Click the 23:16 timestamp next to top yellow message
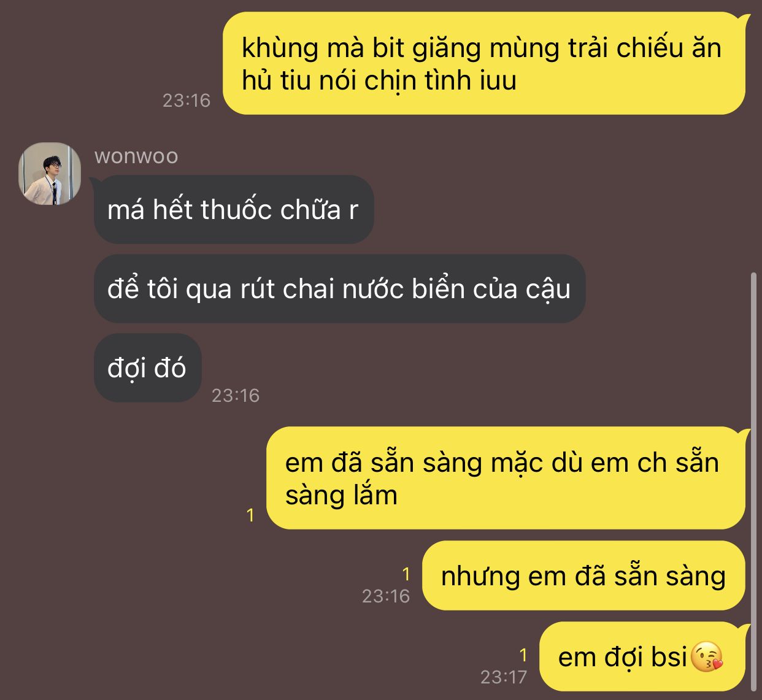 click(187, 101)
